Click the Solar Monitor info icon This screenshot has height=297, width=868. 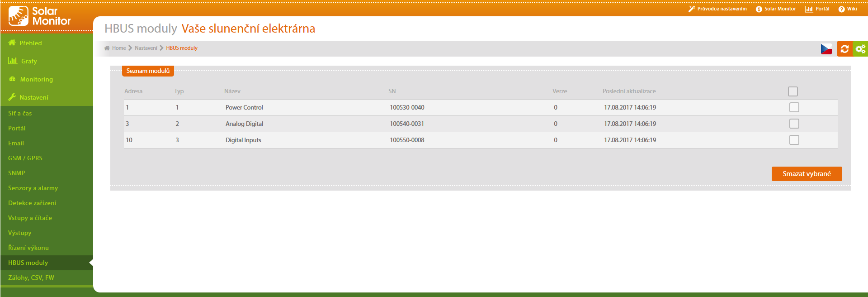[759, 9]
